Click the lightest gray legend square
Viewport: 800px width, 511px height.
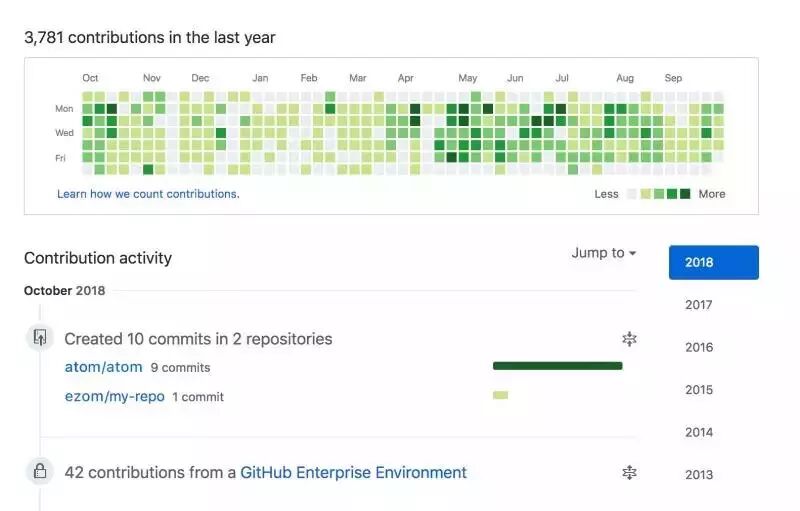(632, 194)
